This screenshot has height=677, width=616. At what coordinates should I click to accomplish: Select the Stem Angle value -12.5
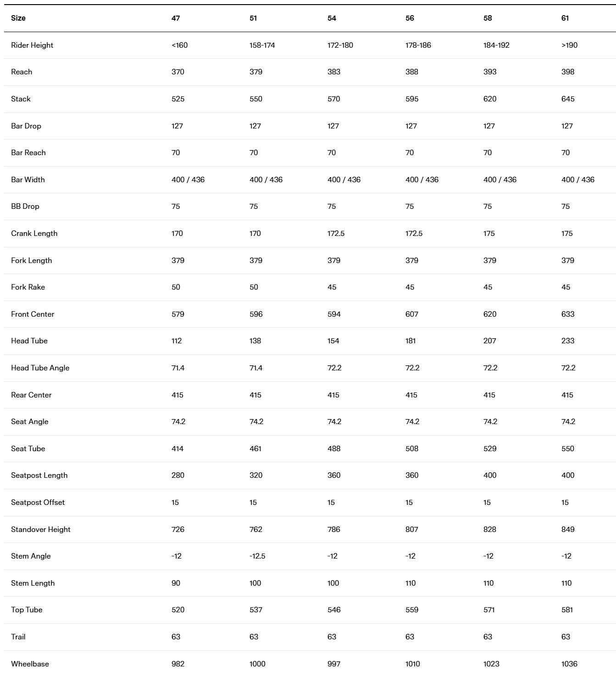click(x=257, y=556)
